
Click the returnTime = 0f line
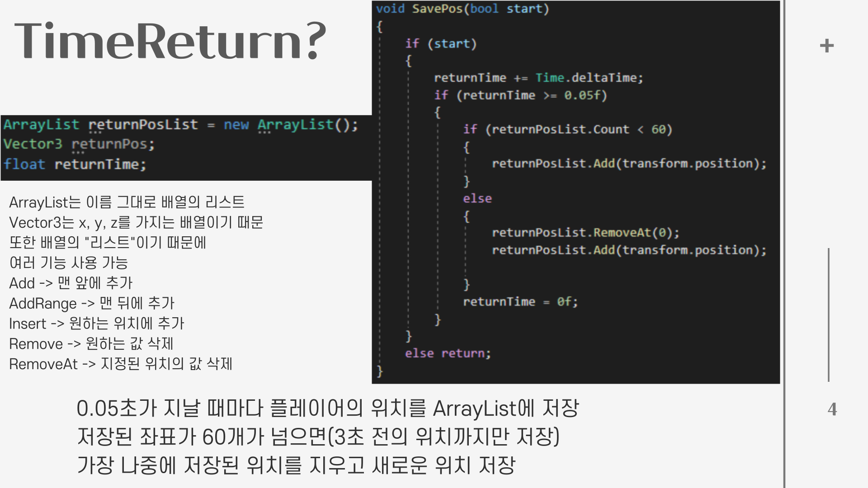point(520,302)
